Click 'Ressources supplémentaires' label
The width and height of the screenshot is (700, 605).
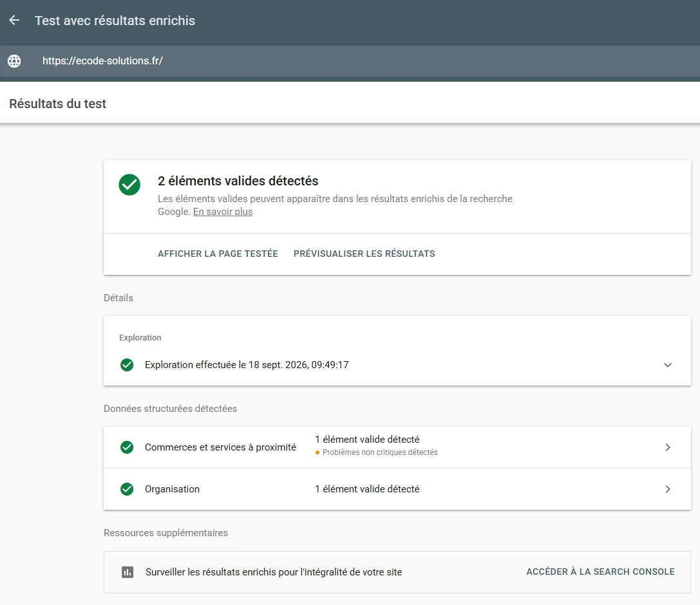coord(166,533)
